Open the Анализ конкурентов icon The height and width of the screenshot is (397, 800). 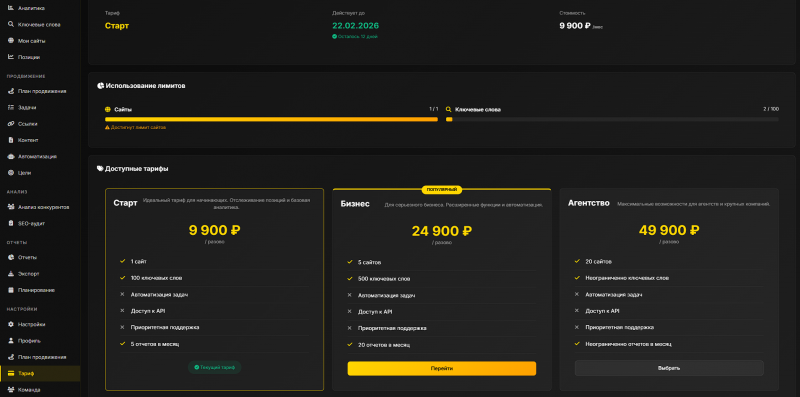point(11,207)
